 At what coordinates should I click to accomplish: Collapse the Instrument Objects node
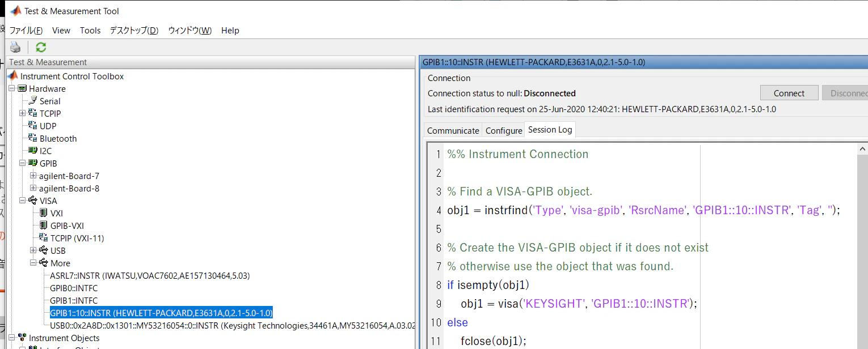coord(12,338)
